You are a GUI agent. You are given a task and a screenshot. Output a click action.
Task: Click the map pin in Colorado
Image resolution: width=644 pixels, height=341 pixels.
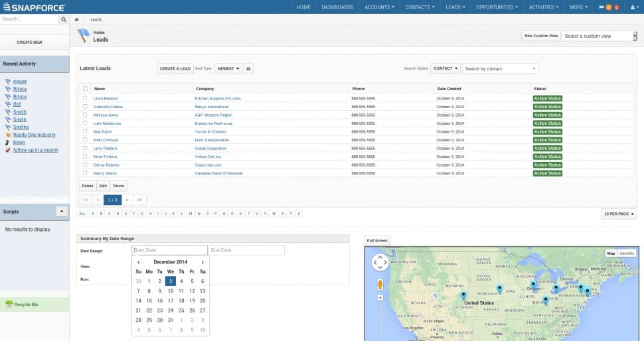(463, 295)
